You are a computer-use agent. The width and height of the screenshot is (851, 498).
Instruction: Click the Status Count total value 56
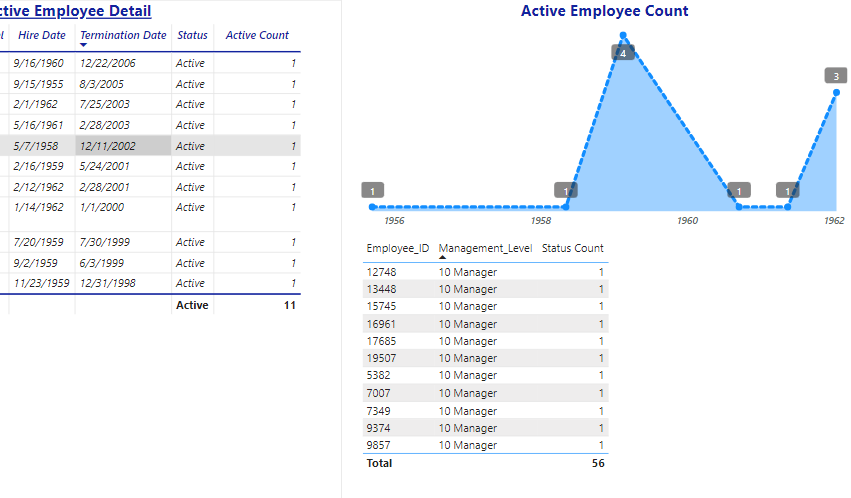click(x=598, y=463)
